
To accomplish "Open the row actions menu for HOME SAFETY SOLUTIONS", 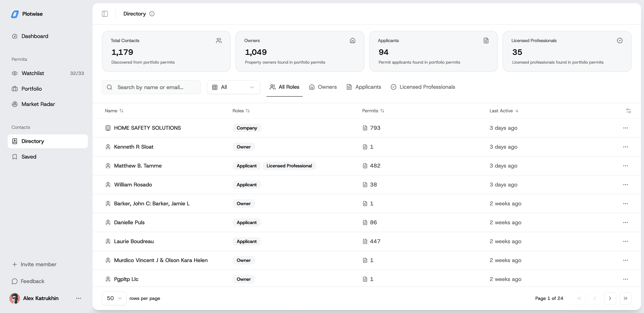I will tap(625, 128).
